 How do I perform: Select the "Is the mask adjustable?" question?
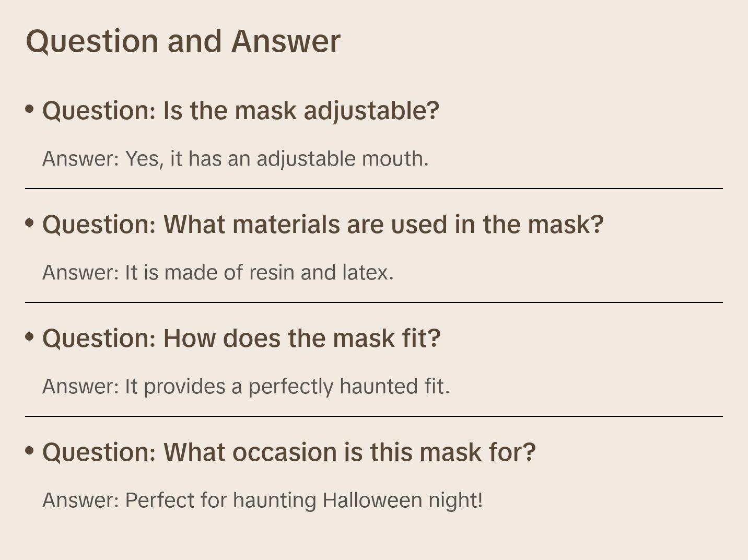click(241, 111)
